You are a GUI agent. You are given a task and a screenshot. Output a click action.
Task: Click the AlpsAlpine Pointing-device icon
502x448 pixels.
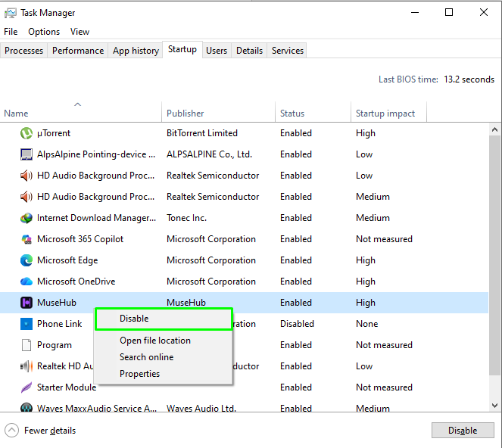[27, 154]
